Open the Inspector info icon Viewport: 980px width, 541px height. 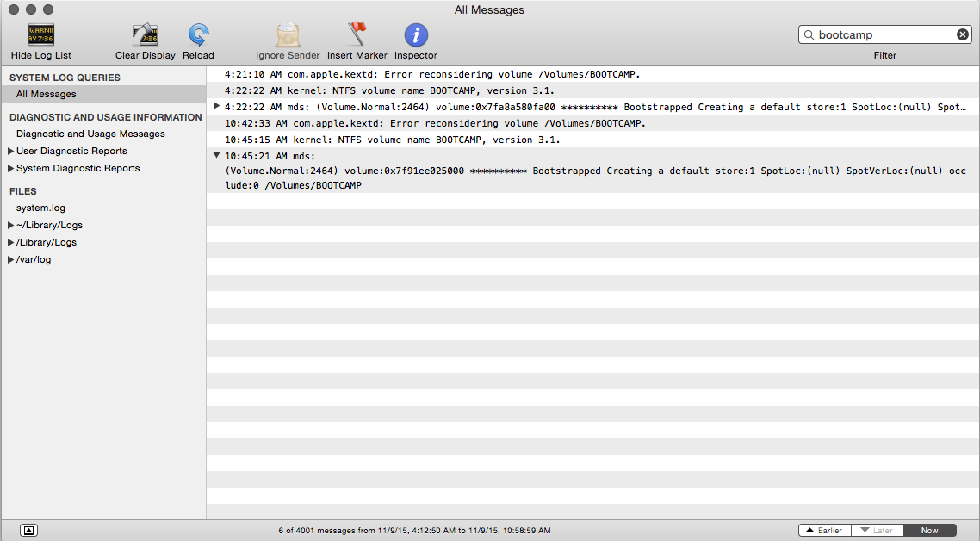click(416, 35)
